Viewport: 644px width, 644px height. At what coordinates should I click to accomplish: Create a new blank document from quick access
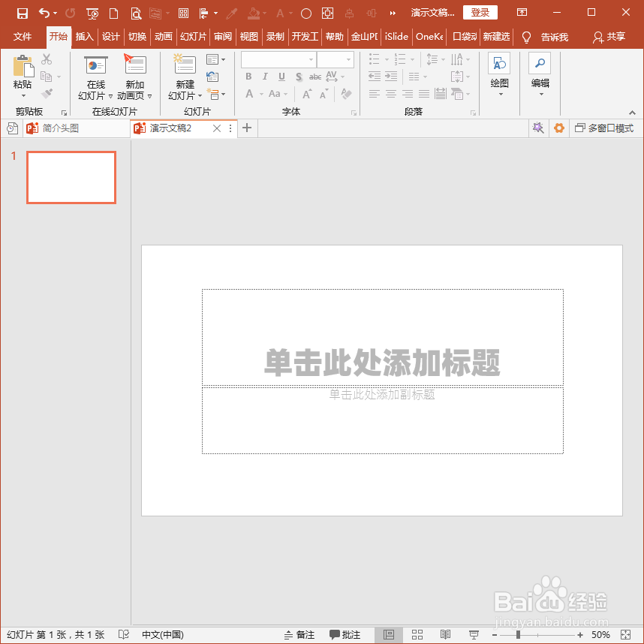pos(114,14)
